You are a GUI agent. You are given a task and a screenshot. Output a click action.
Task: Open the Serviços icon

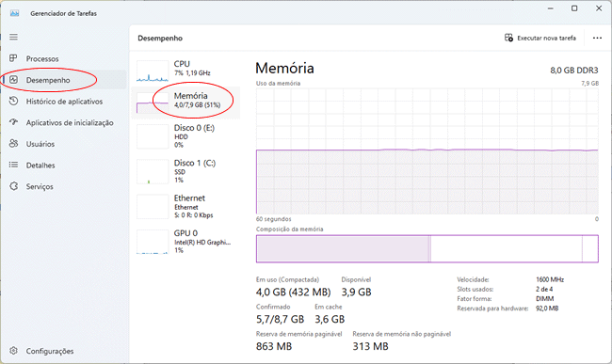pyautogui.click(x=14, y=186)
